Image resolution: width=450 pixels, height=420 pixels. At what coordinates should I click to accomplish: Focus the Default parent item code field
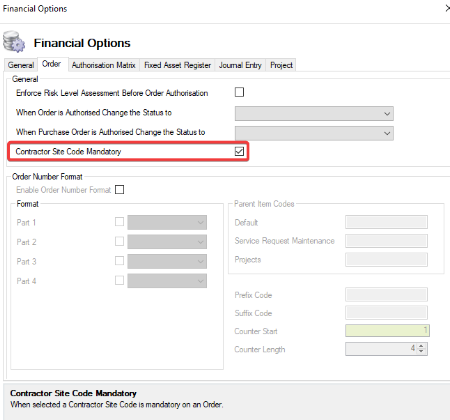click(x=386, y=222)
